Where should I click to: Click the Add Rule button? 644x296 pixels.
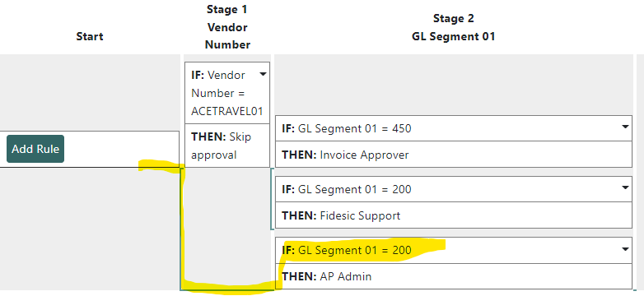(35, 149)
